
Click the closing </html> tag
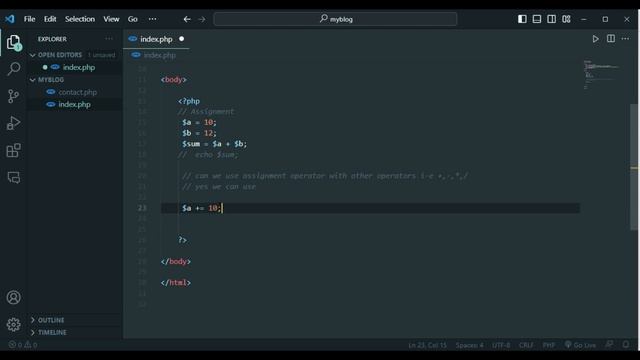point(176,282)
